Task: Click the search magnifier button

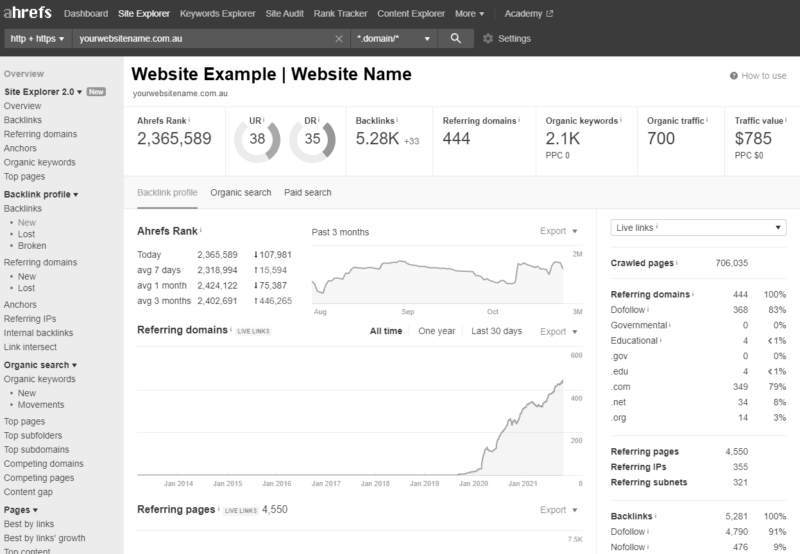Action: (456, 38)
